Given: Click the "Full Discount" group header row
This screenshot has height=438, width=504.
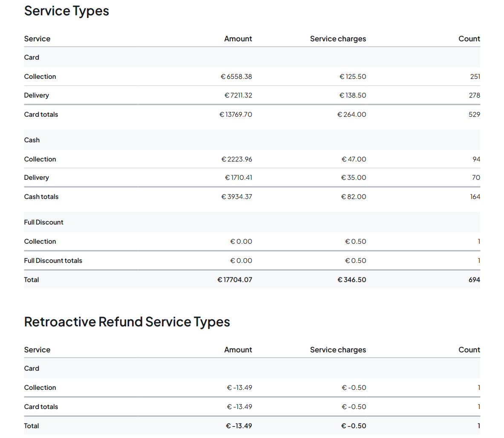Looking at the screenshot, I should click(x=43, y=222).
